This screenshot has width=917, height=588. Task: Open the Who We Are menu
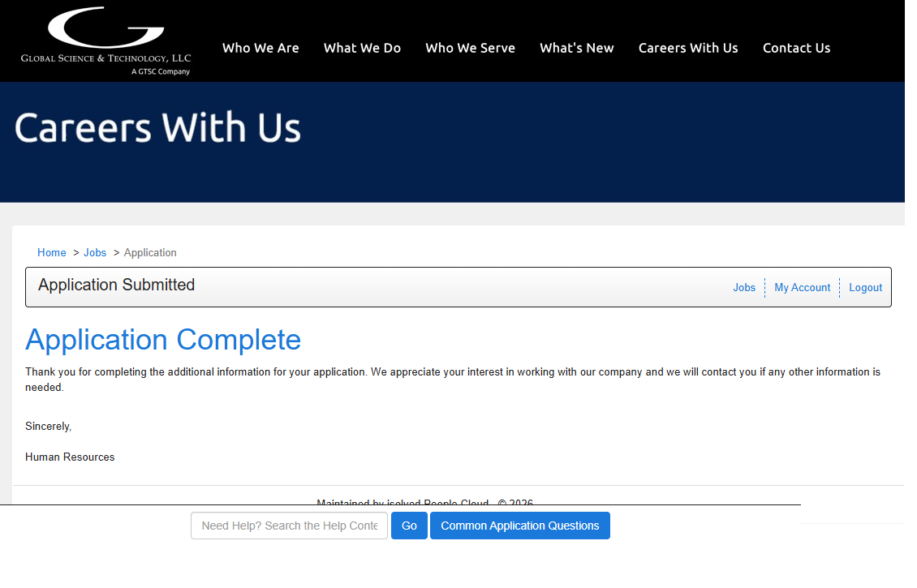point(260,48)
